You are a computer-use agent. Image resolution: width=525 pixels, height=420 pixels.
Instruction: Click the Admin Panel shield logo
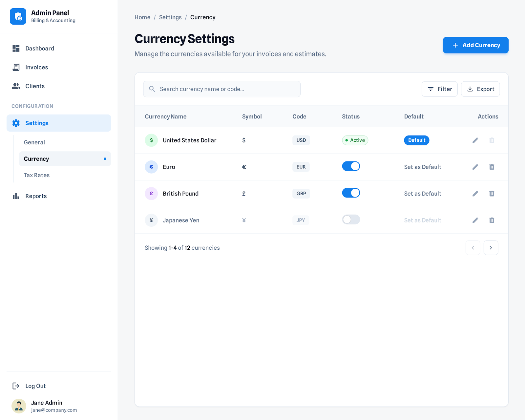click(18, 16)
